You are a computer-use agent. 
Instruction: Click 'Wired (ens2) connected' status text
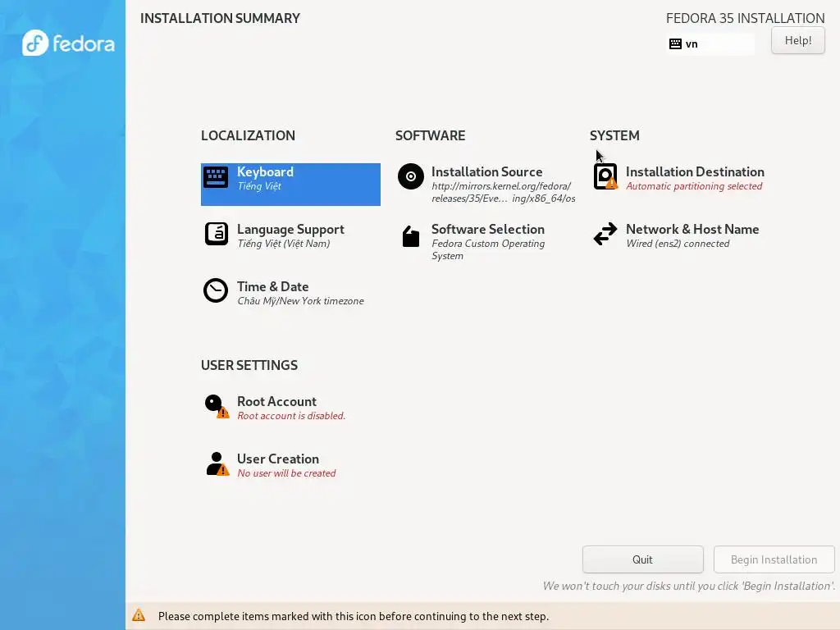click(x=678, y=244)
